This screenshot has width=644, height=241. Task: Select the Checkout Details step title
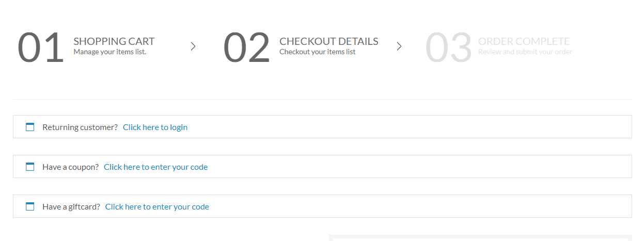pyautogui.click(x=328, y=41)
